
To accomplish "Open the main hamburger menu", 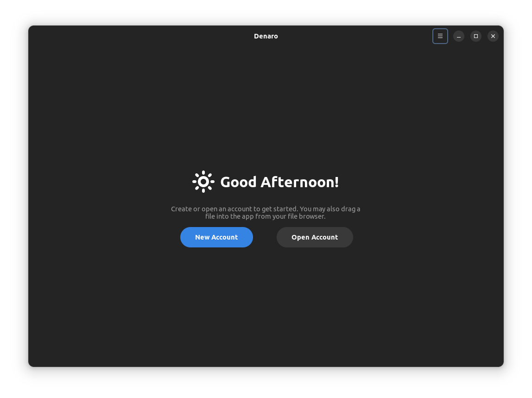I will (440, 36).
